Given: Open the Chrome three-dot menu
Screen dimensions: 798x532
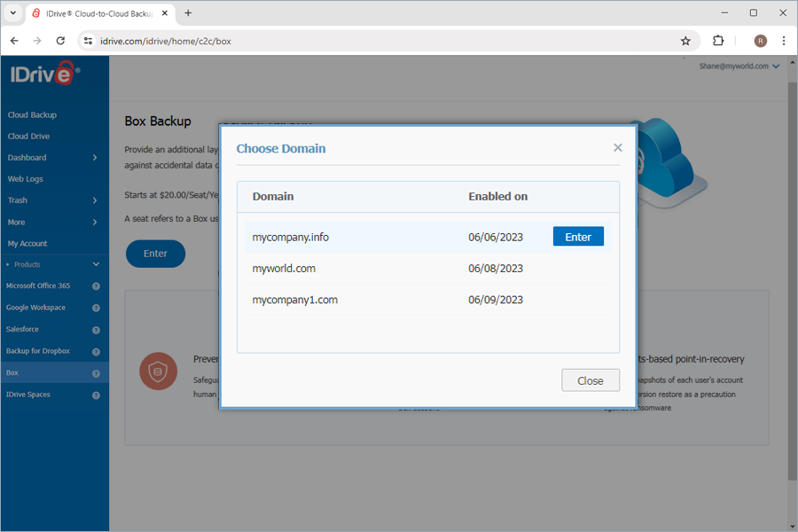Looking at the screenshot, I should click(x=784, y=41).
